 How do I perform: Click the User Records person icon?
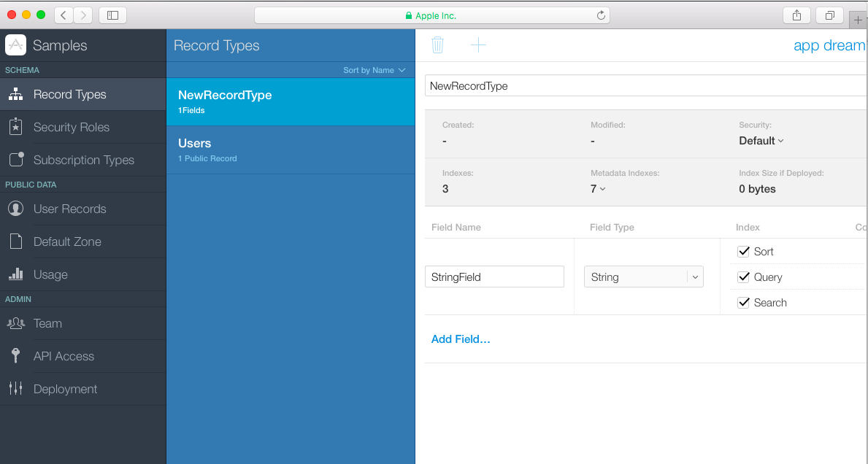[15, 209]
